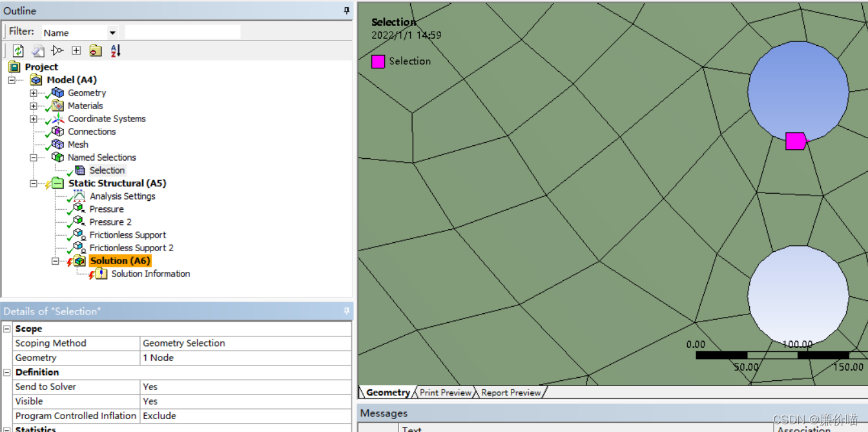Click the white circular hole face

pyautogui.click(x=798, y=295)
